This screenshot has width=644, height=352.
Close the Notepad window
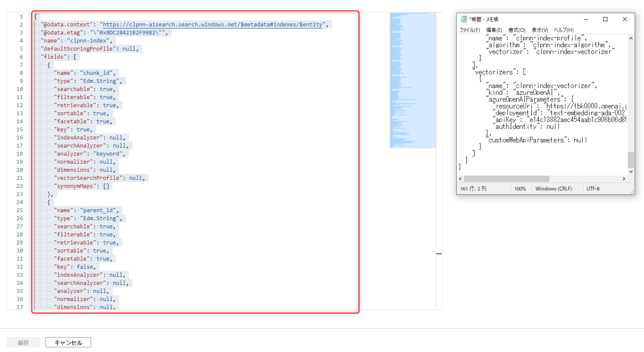tap(624, 19)
